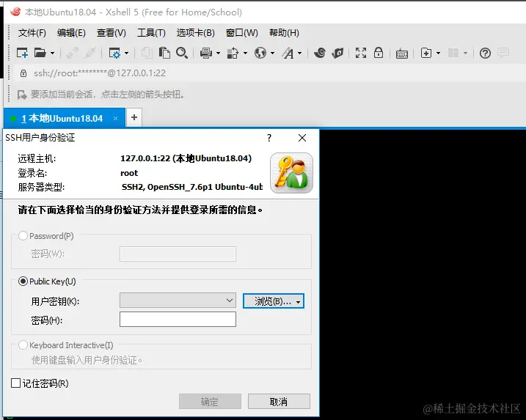Click the address bar lock icon
526x420 pixels.
[23, 73]
